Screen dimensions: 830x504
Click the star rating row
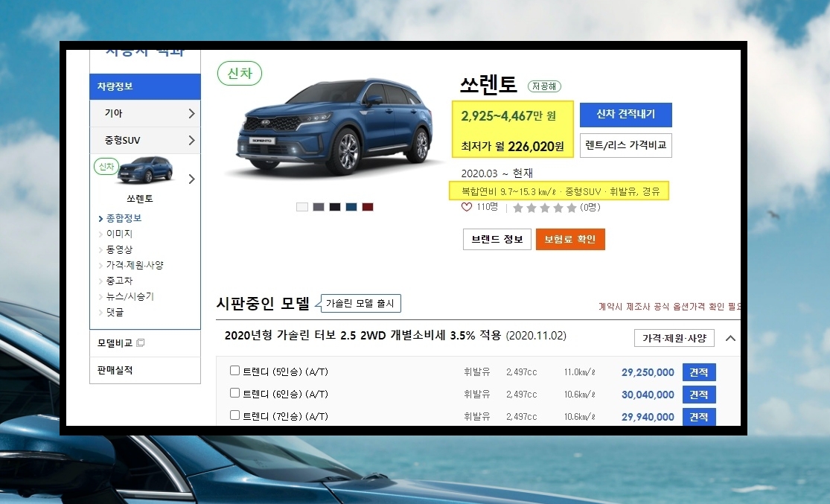[545, 208]
